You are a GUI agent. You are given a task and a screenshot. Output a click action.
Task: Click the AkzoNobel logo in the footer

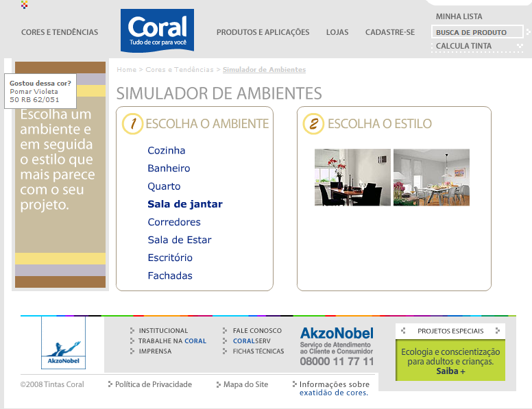(x=64, y=343)
